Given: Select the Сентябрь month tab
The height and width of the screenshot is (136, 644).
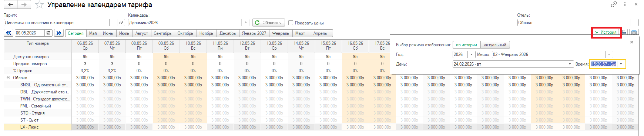Looking at the screenshot, I should [163, 33].
